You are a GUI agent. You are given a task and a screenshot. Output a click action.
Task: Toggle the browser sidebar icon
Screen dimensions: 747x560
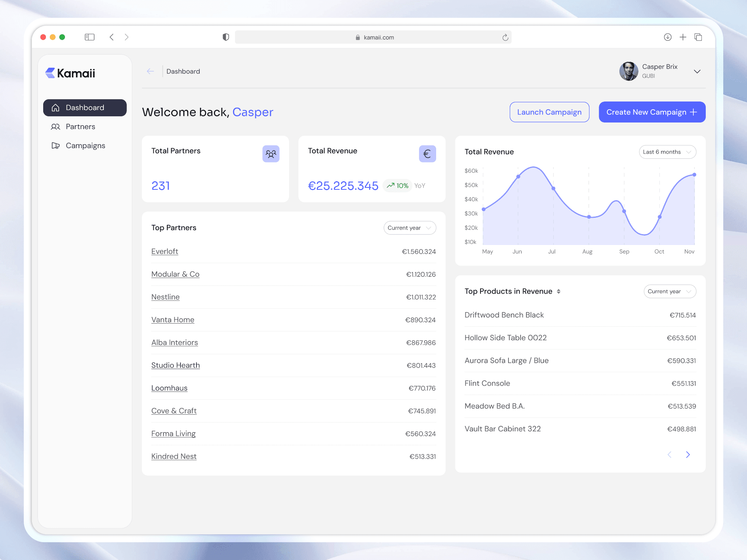(x=89, y=37)
